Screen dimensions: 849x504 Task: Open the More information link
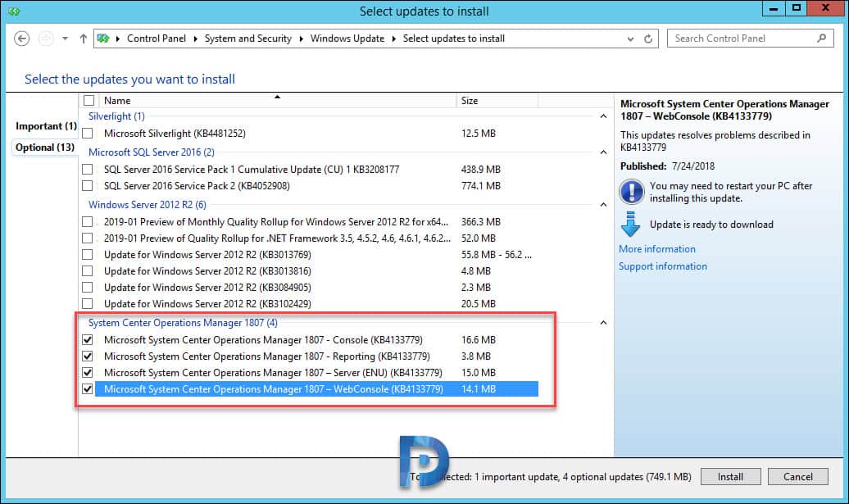coord(657,249)
